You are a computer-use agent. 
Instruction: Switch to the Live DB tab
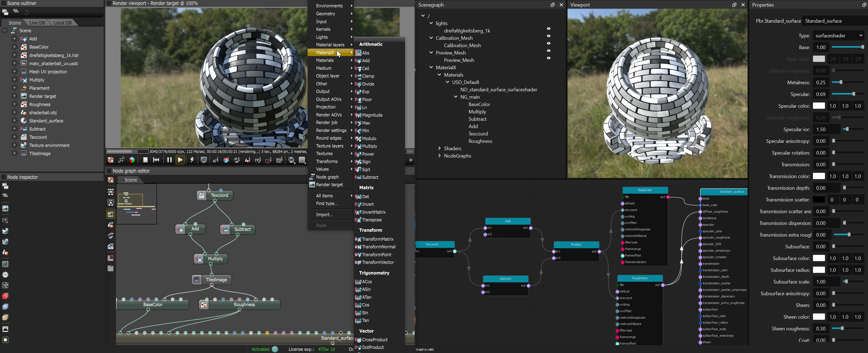click(x=37, y=23)
